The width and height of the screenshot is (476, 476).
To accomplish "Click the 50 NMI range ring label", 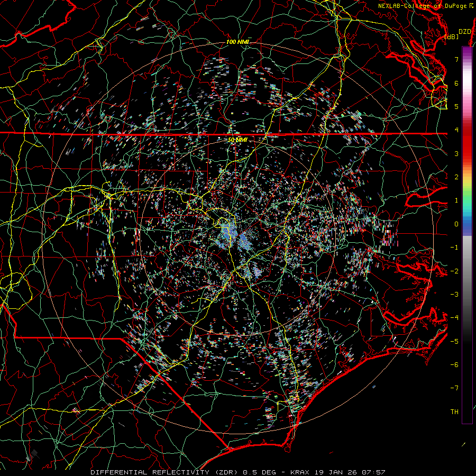I will [237, 140].
